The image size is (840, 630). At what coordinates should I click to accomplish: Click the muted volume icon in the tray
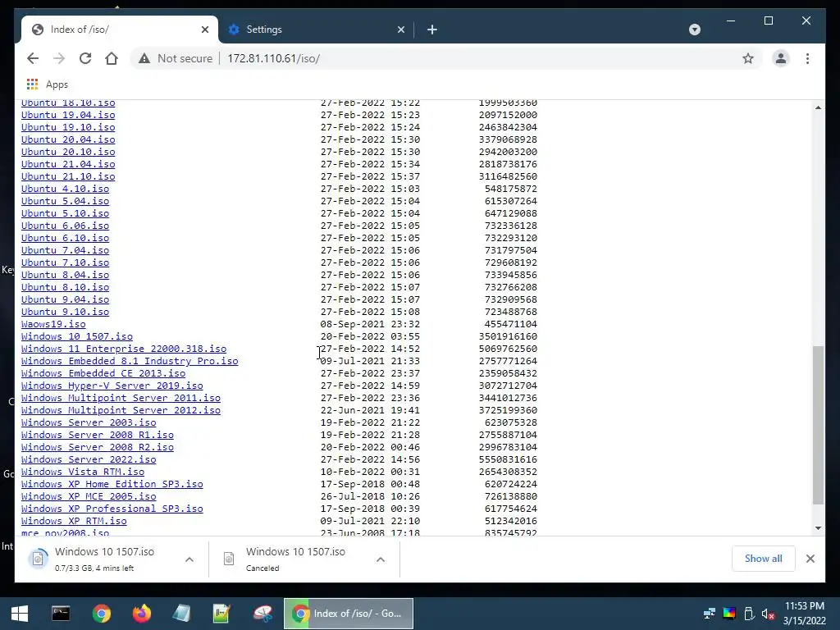point(768,614)
